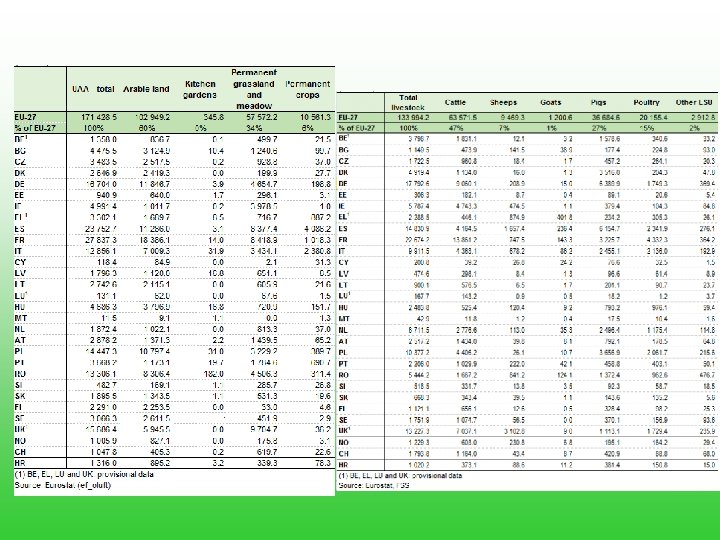Select EE cattle value 182.1
720x540 pixels.
[x=468, y=195]
